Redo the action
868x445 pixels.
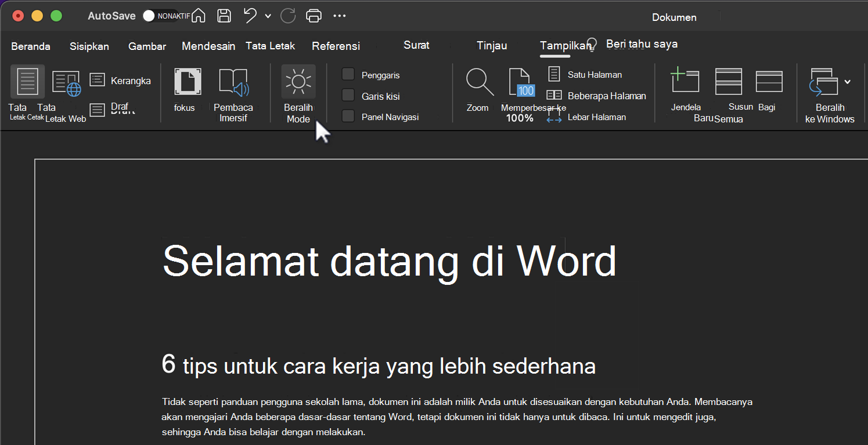(x=288, y=16)
